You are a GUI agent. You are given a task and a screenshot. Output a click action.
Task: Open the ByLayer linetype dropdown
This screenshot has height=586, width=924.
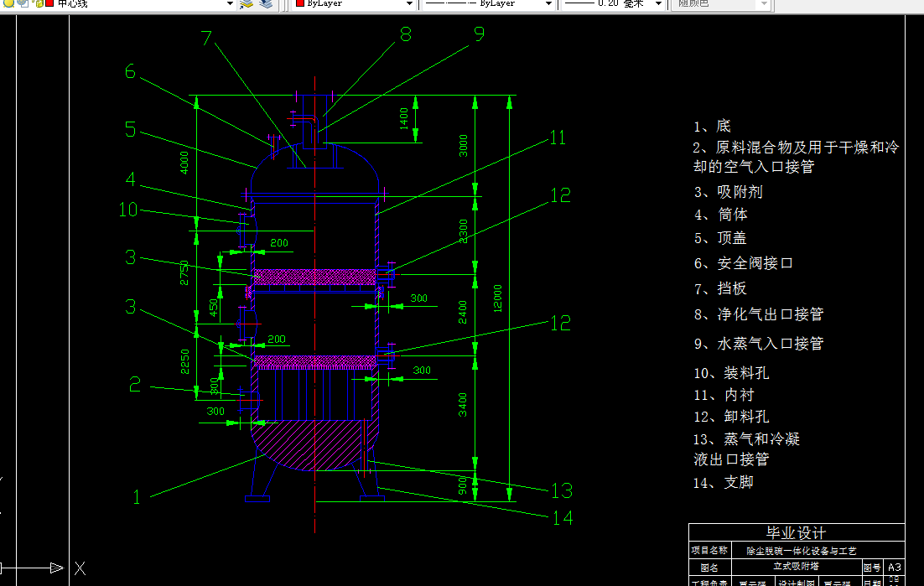tap(548, 3)
